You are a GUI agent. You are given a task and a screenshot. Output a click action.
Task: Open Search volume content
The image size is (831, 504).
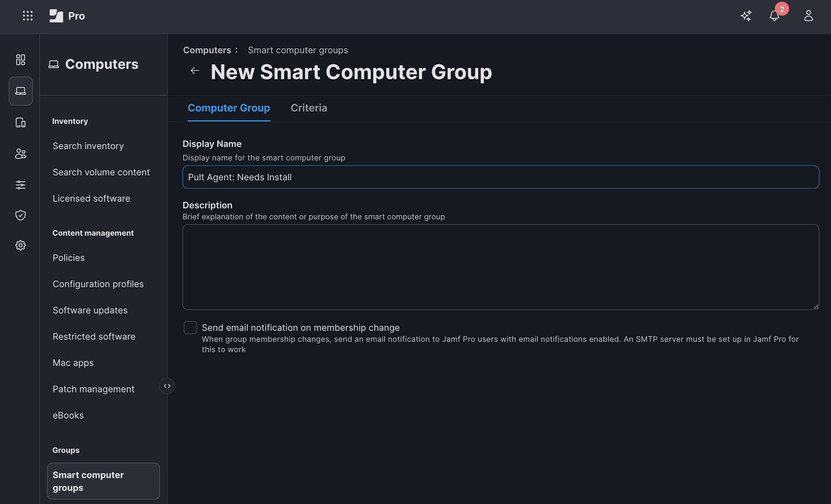(x=101, y=172)
